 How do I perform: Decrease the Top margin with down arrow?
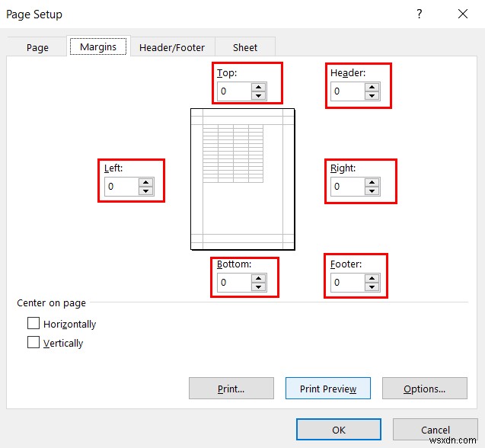tap(258, 95)
